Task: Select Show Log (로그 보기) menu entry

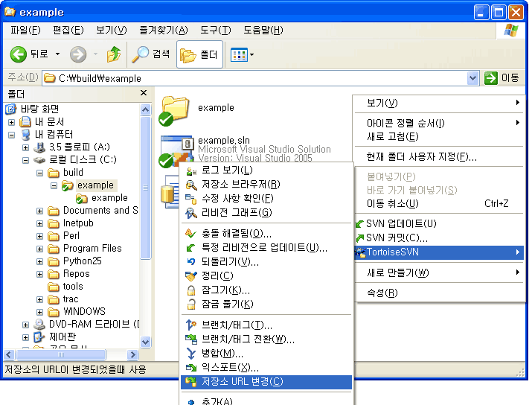Action: pyautogui.click(x=227, y=170)
